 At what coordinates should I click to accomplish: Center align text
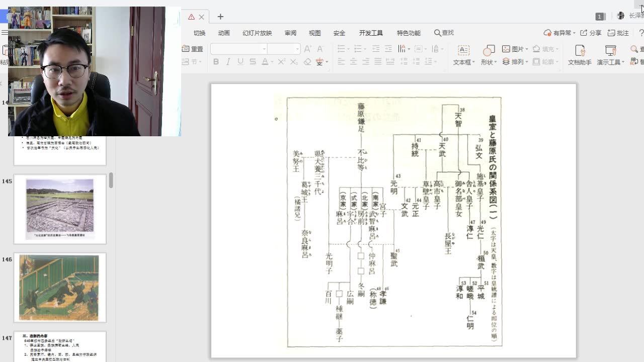(x=354, y=62)
